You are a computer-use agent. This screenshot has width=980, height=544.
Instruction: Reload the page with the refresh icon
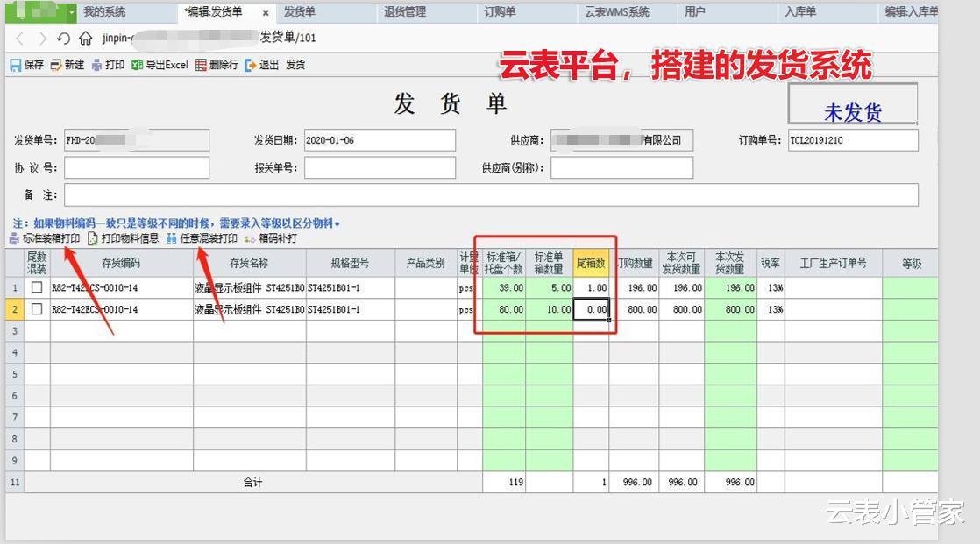click(63, 39)
